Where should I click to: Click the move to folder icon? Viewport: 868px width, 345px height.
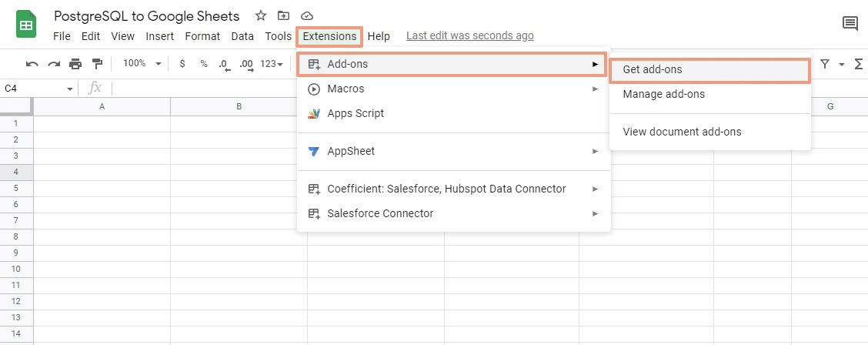[x=284, y=15]
